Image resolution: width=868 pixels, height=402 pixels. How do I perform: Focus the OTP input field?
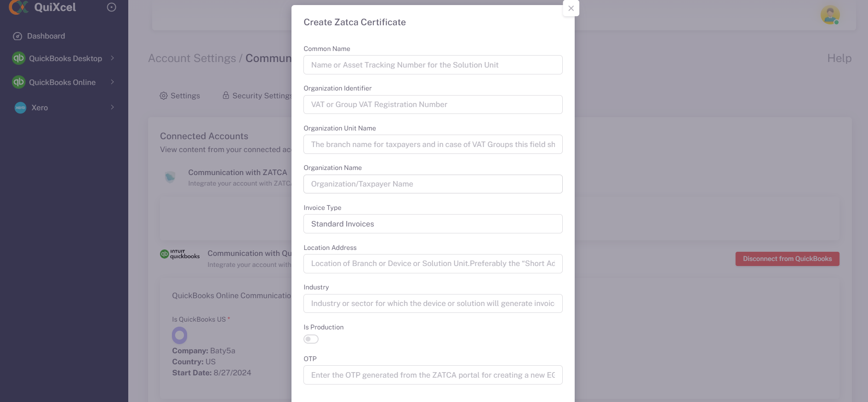click(x=433, y=375)
